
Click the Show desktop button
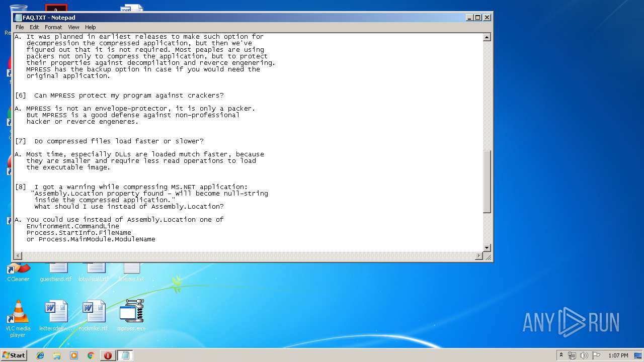click(639, 355)
